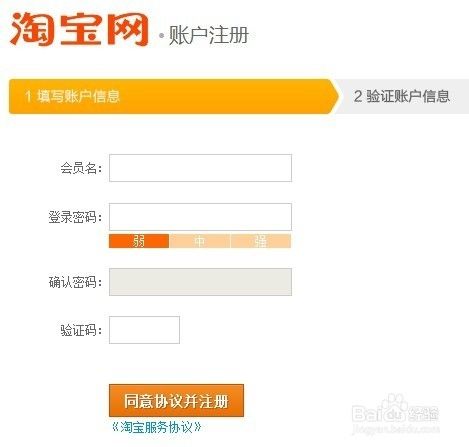The height and width of the screenshot is (447, 469).
Task: Click the 确认密码 field label
Action: click(75, 282)
